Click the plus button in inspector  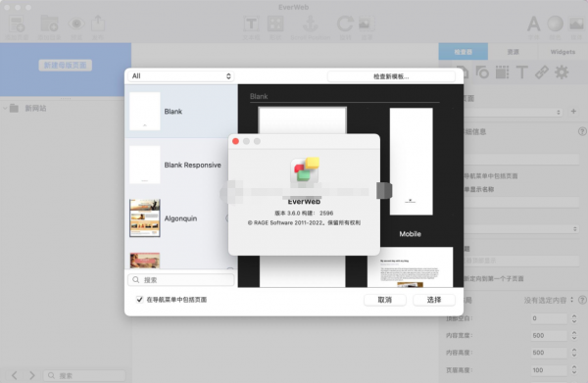click(x=573, y=111)
